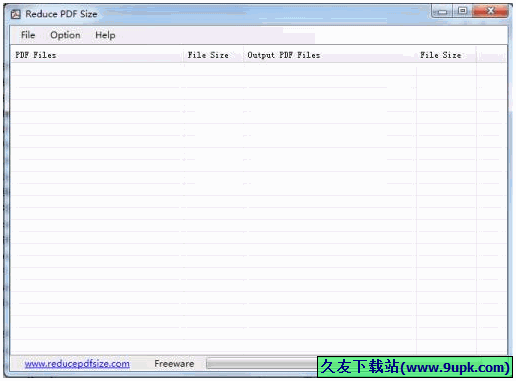Click the PDF Files column header

point(97,55)
